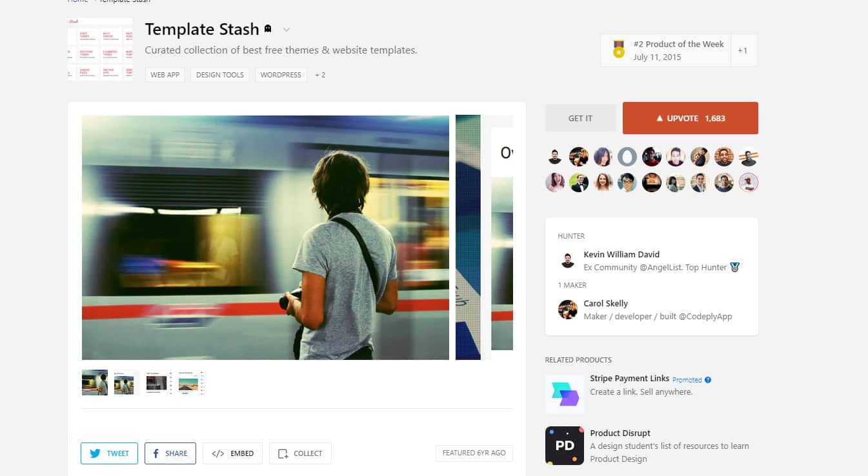Open the first upvoter avatar in top row
The width and height of the screenshot is (868, 476).
555,157
